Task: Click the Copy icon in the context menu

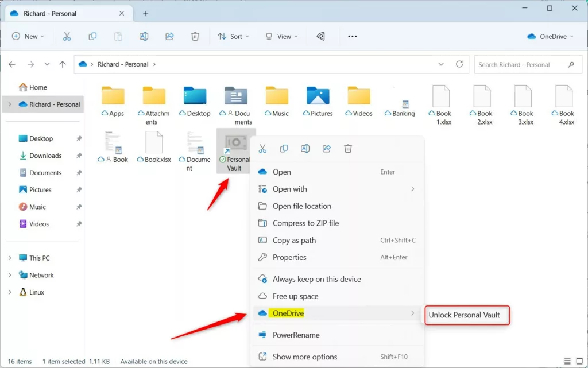Action: [x=284, y=148]
